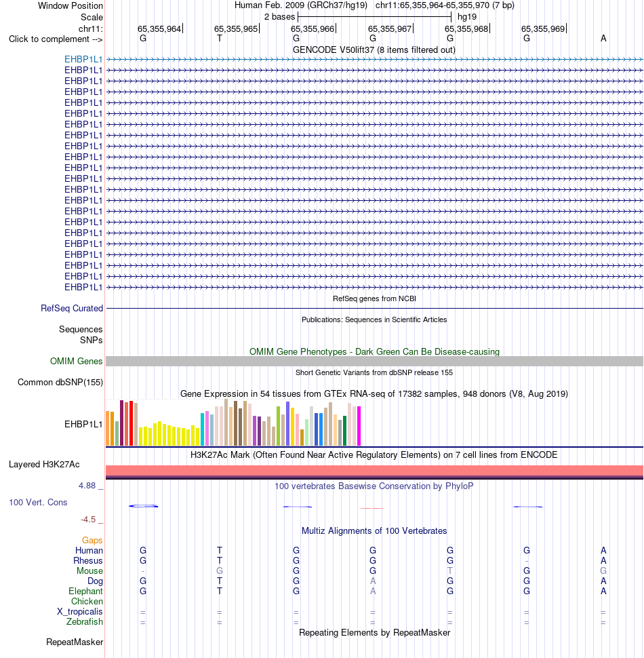Click position label 65,355,964
This screenshot has width=644, height=658.
pyautogui.click(x=159, y=28)
